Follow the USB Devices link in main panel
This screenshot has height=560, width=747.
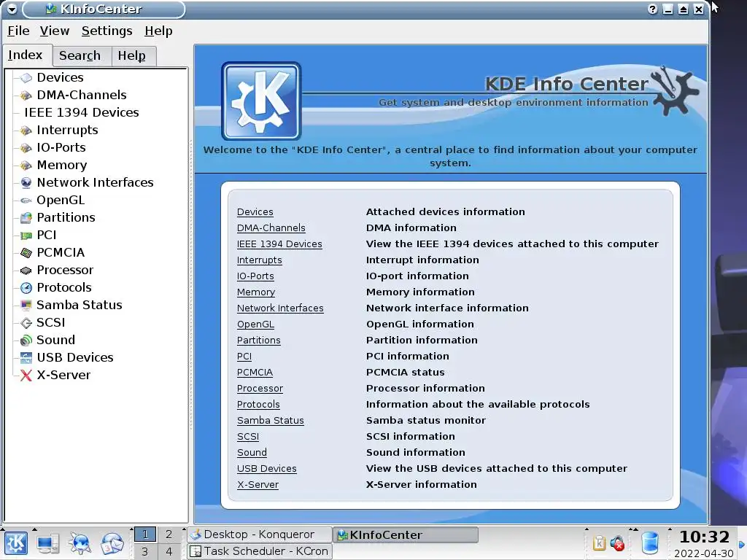266,469
